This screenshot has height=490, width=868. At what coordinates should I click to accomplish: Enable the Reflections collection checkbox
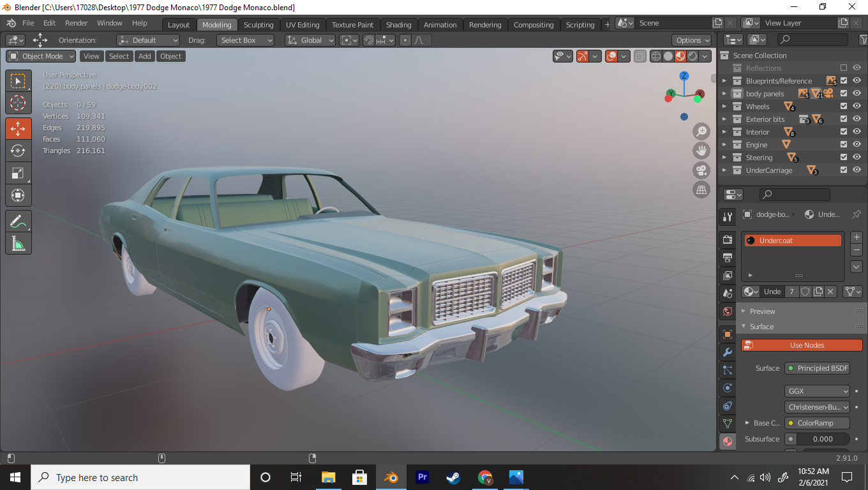[x=844, y=68]
